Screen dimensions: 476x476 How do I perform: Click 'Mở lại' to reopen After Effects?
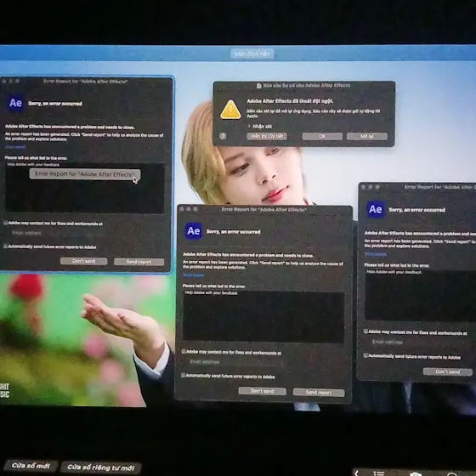[x=367, y=136]
